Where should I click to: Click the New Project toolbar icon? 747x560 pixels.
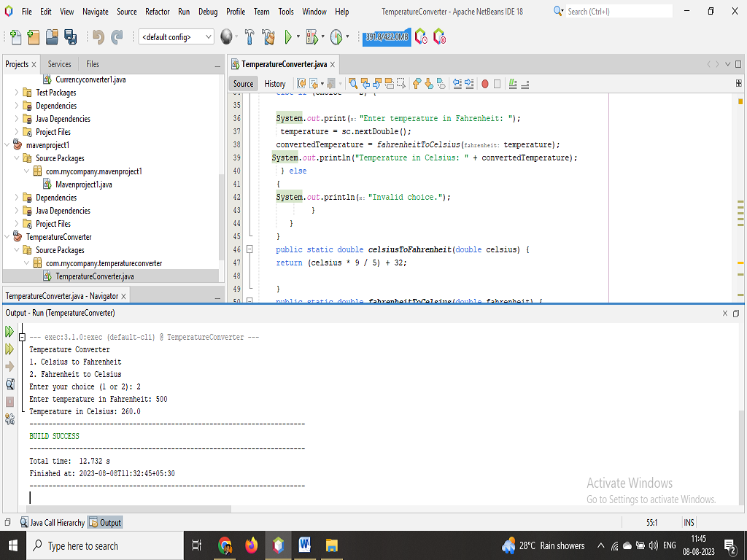point(34,37)
